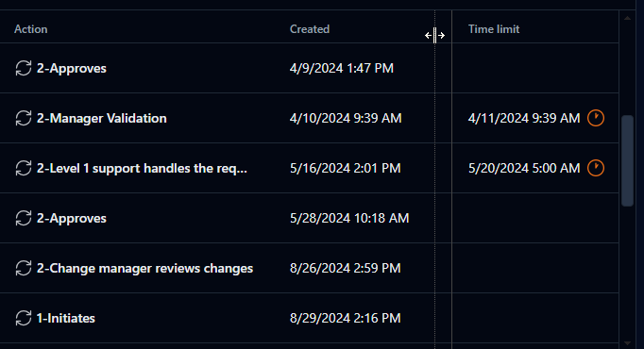
Task: Sort by the Time limit column header
Action: [x=494, y=29]
